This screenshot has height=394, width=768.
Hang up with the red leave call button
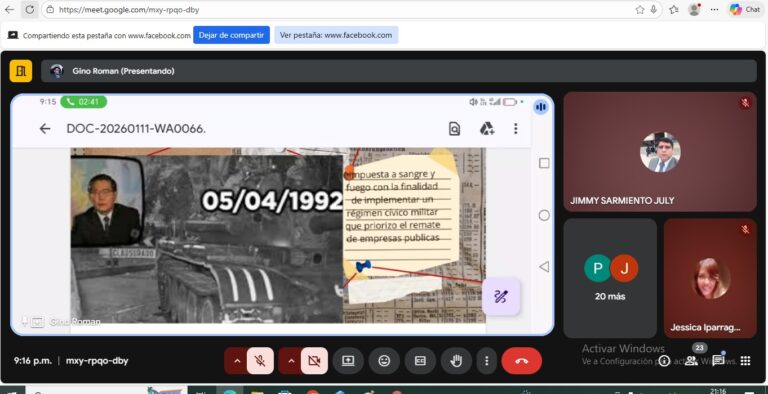[522, 361]
